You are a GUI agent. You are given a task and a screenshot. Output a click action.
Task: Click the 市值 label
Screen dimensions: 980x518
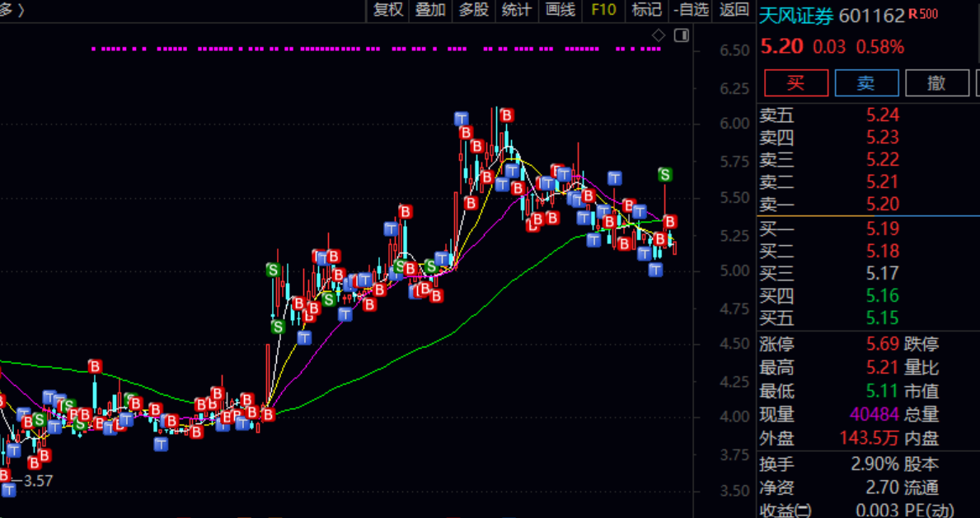tap(921, 392)
